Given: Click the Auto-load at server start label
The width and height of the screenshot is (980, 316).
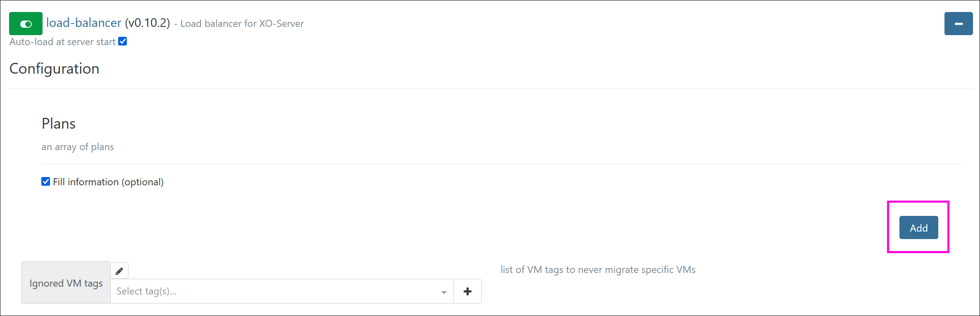Looking at the screenshot, I should click(x=62, y=42).
